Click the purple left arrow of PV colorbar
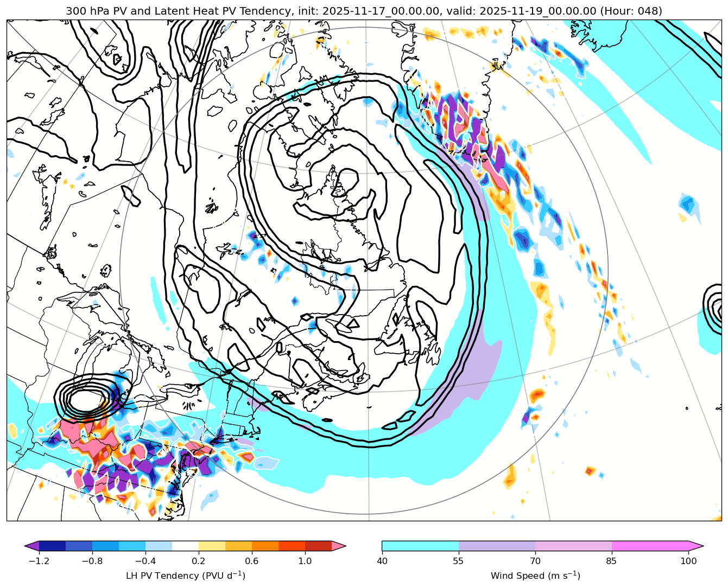This screenshot has height=588, width=728. 33,546
